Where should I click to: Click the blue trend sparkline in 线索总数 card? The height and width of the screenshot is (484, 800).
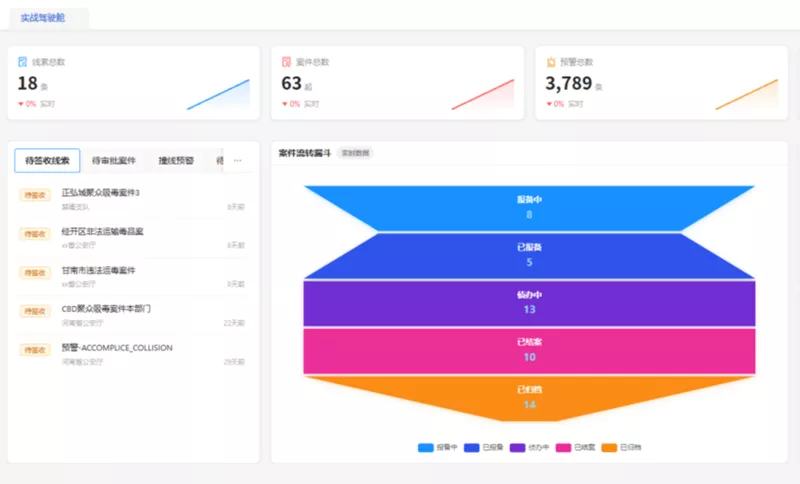(218, 94)
